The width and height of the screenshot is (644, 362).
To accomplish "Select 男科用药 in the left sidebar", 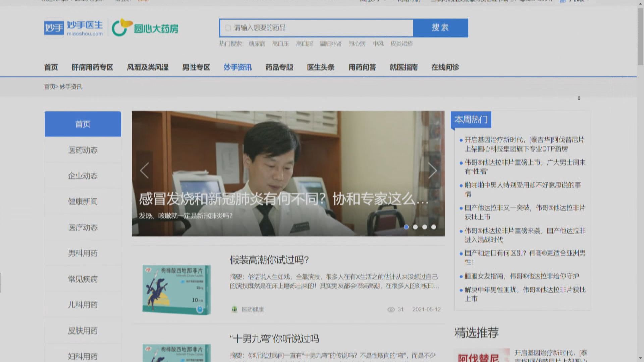I will (x=83, y=253).
